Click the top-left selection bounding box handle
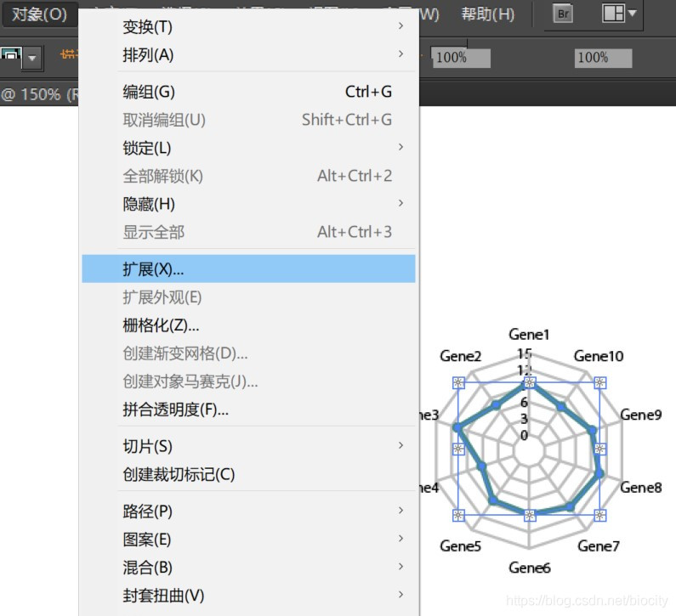The width and height of the screenshot is (676, 616). coord(458,382)
